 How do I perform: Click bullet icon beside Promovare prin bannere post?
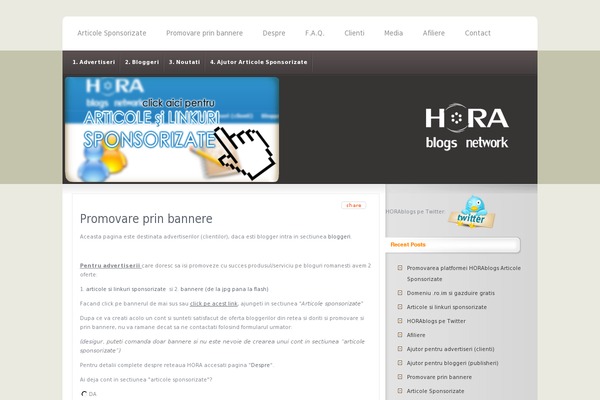pos(400,377)
